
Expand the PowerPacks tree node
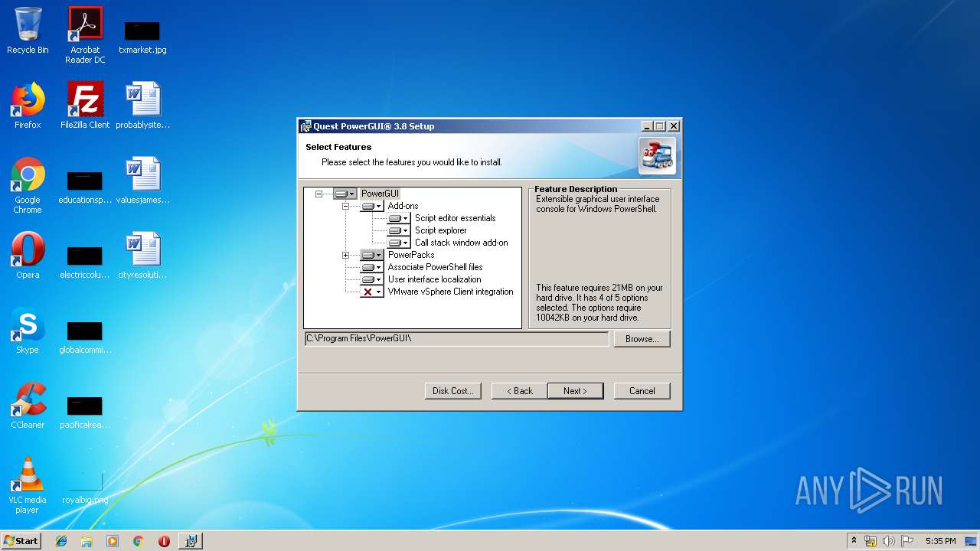[x=345, y=255]
